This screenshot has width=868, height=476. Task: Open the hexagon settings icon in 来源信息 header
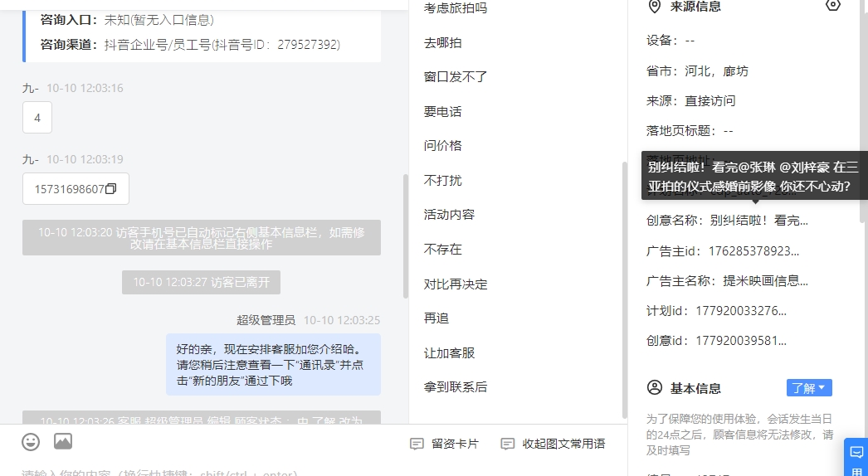pyautogui.click(x=832, y=5)
